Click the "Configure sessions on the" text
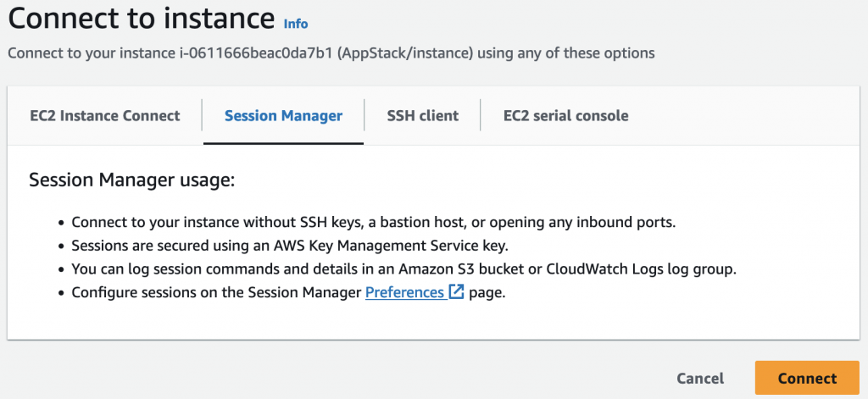Viewport: 868px width, 399px height. click(216, 292)
